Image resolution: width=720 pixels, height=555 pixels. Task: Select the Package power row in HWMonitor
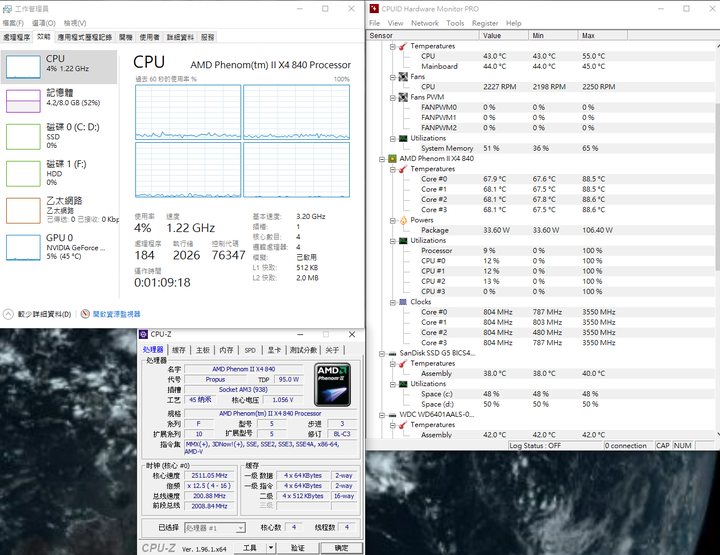point(541,230)
